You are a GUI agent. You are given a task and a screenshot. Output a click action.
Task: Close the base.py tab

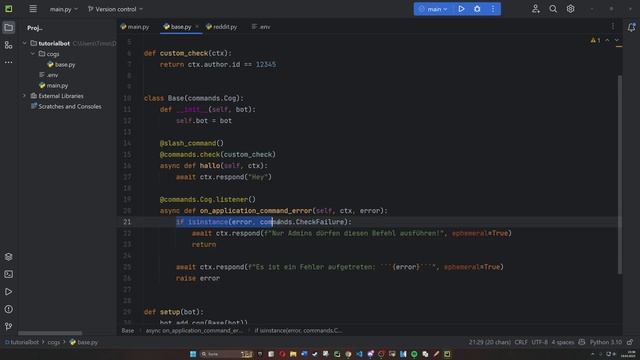pyautogui.click(x=197, y=27)
